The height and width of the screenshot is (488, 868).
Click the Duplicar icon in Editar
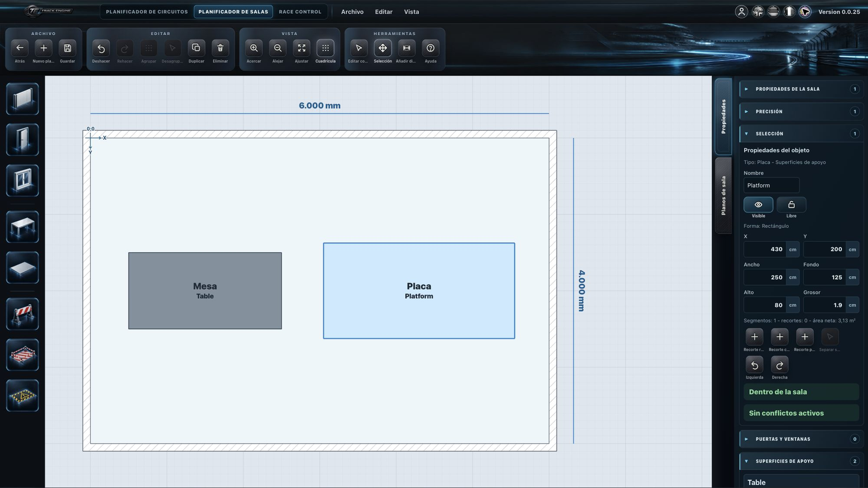click(196, 48)
